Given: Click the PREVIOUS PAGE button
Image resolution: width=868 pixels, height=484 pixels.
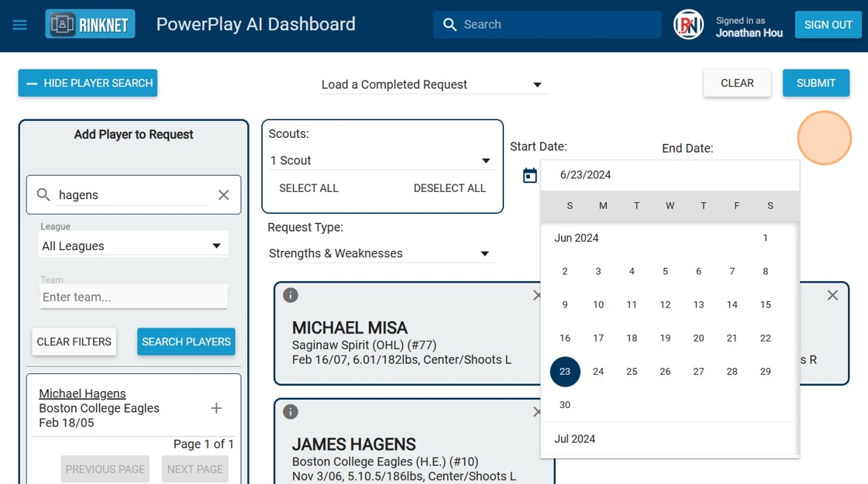Looking at the screenshot, I should click(x=105, y=469).
